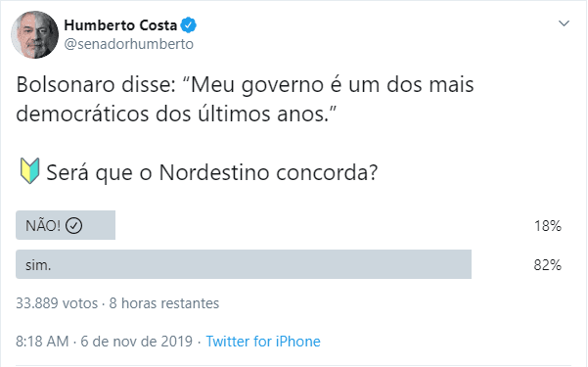Viewport: 588px width, 367px height.
Task: Click the blue verified badge
Action: tap(188, 25)
